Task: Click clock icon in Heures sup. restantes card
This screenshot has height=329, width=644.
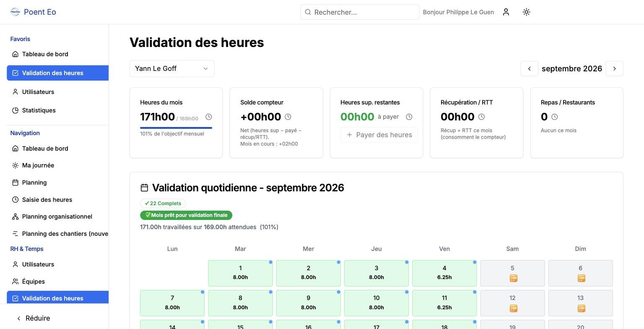Action: [409, 117]
